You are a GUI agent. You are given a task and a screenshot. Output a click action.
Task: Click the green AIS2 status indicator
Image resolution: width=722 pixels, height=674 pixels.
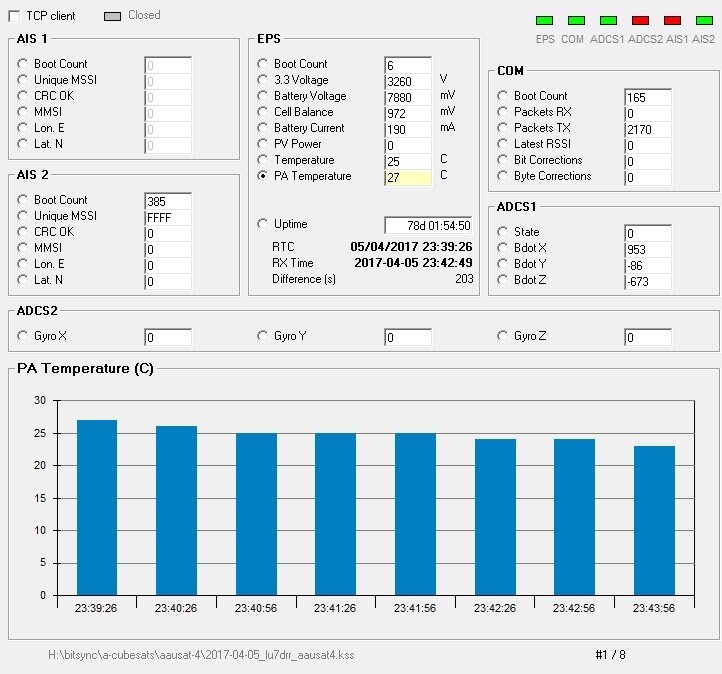point(704,20)
